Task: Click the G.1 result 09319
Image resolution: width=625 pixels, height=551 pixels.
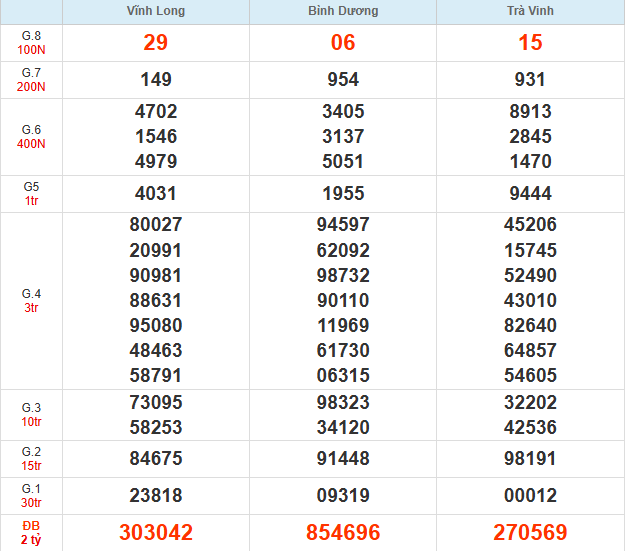Action: pos(343,496)
